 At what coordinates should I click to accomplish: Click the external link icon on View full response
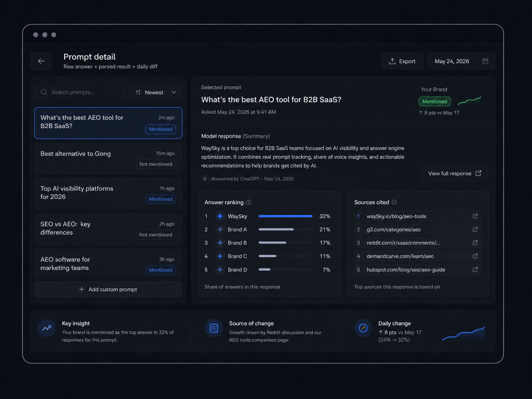coord(478,173)
